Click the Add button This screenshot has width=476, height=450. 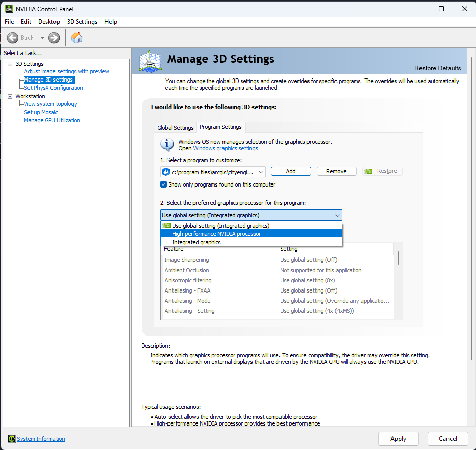click(291, 171)
